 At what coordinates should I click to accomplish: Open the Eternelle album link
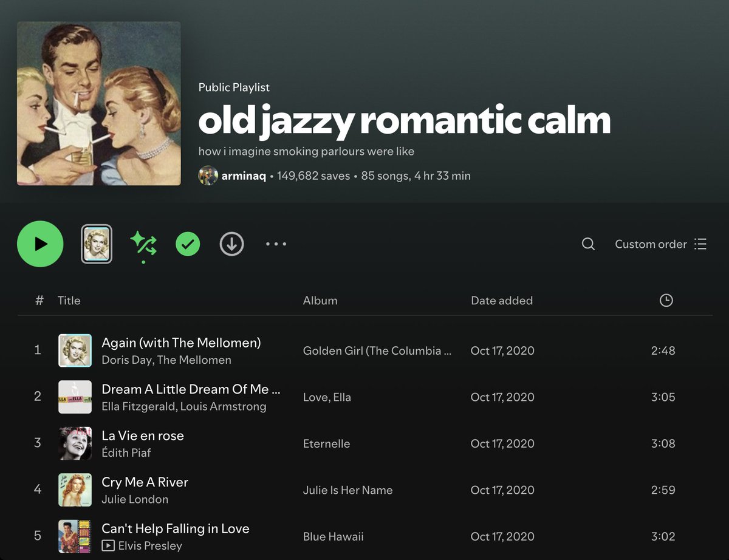coord(326,444)
